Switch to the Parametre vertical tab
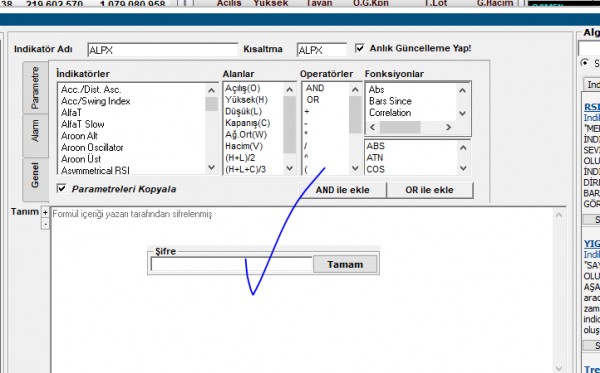Image resolution: width=600 pixels, height=373 pixels. pos(35,88)
